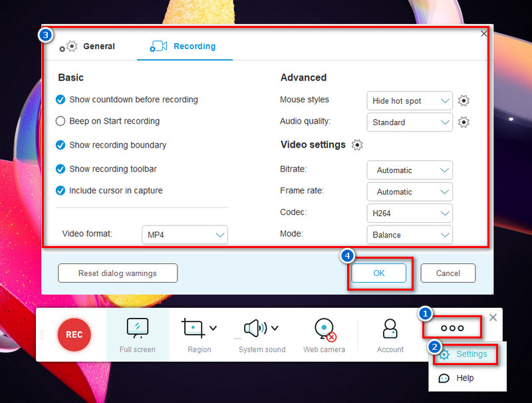Viewport: 532px width, 403px height.
Task: Open Video settings gear icon
Action: (x=357, y=145)
